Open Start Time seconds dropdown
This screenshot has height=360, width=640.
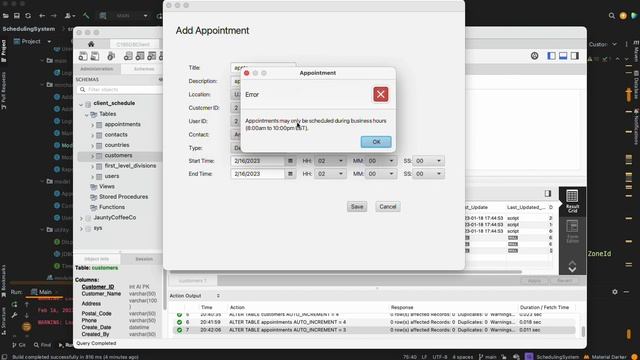(x=428, y=161)
